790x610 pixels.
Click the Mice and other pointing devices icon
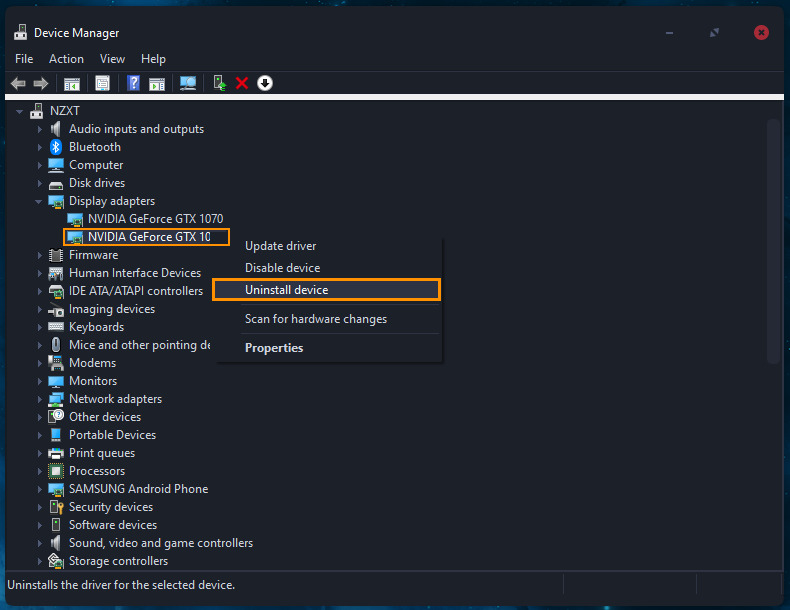point(56,345)
